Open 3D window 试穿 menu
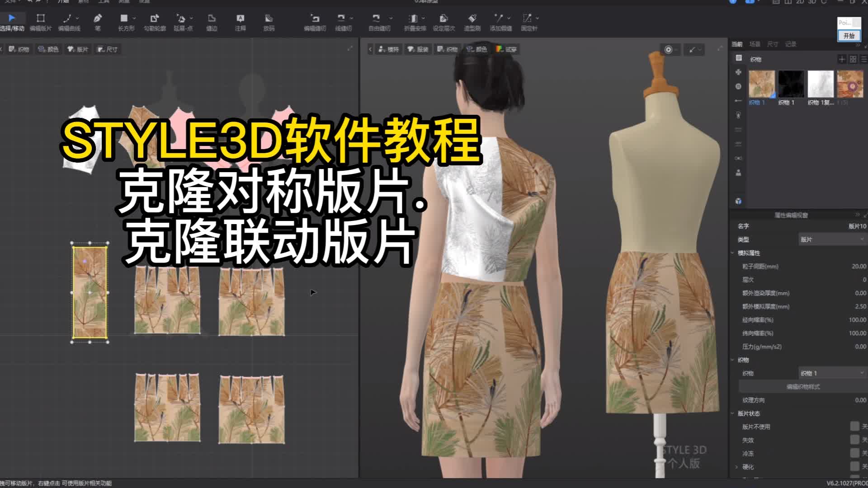Image resolution: width=868 pixels, height=488 pixels. tap(506, 49)
